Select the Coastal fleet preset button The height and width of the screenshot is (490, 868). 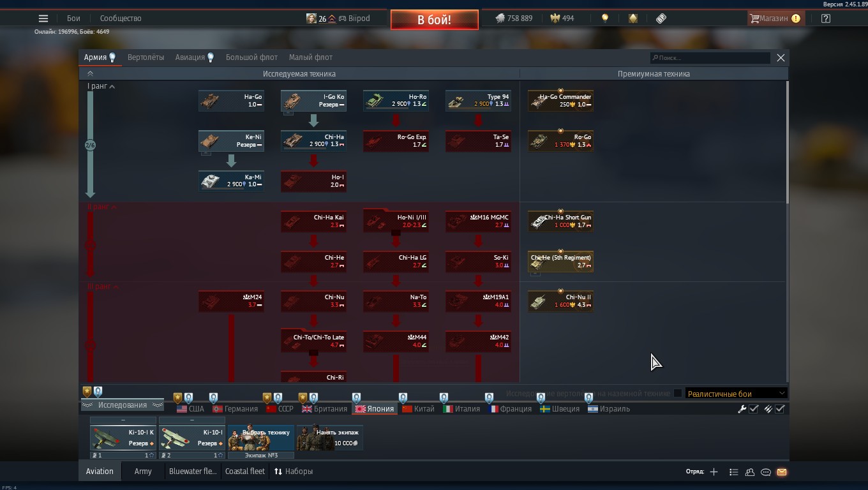pos(245,471)
